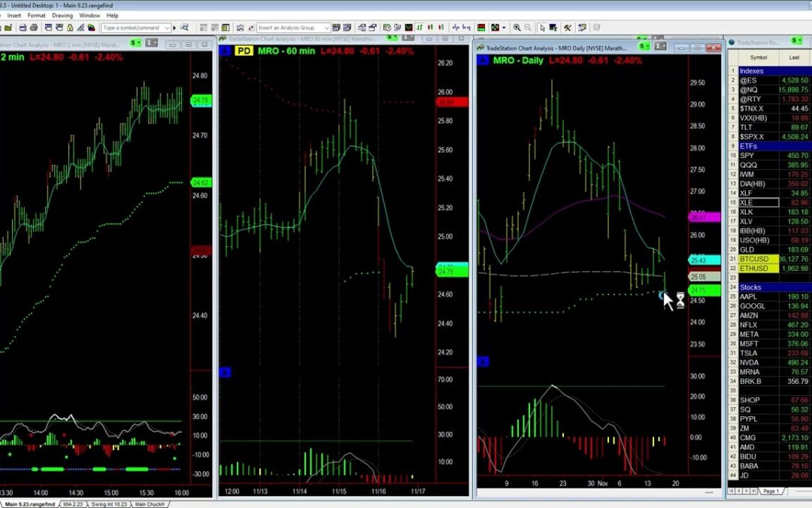Select the ETHUSD symbol cell

pos(759,269)
